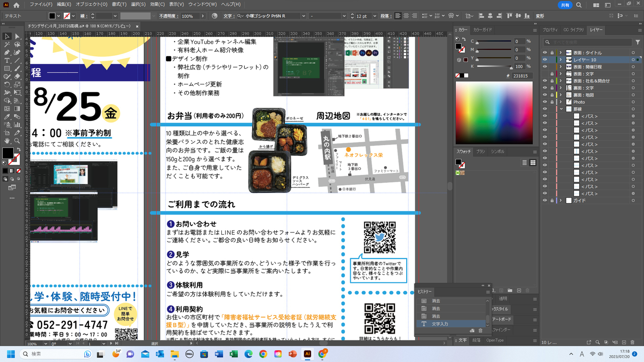Viewport: 644px width, 362px height.
Task: Show the hidden 表面：文字 layer
Action: pyautogui.click(x=545, y=74)
